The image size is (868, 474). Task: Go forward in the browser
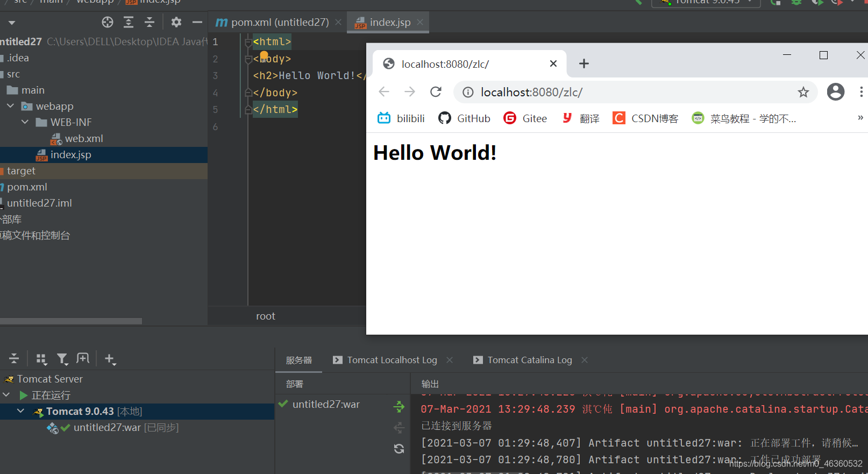point(410,92)
